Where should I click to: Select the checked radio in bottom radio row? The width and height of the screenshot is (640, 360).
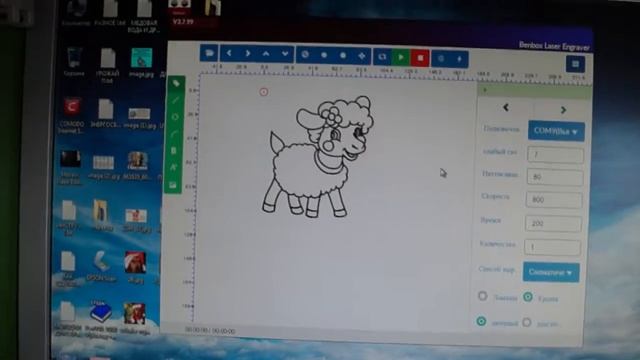[x=481, y=321]
